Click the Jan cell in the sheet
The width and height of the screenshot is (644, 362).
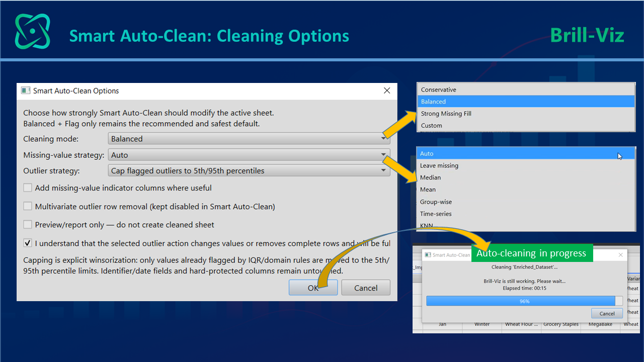442,324
